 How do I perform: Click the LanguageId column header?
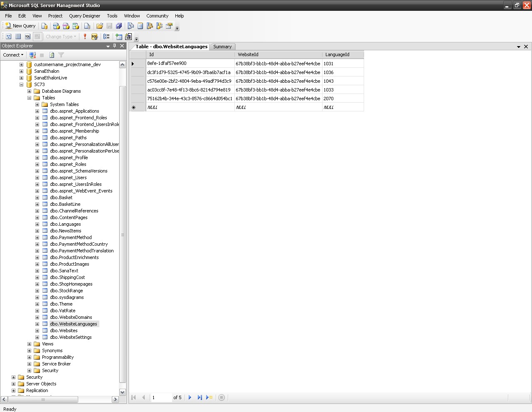click(x=343, y=54)
